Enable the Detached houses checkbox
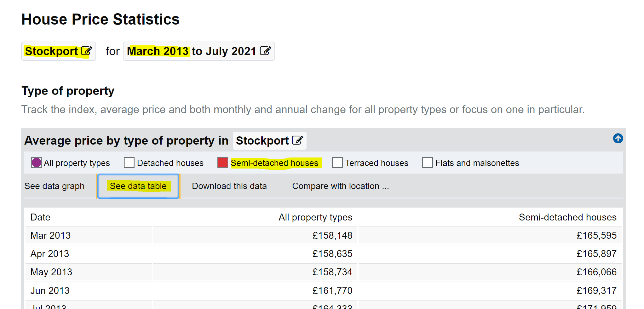This screenshot has height=309, width=644. pyautogui.click(x=129, y=163)
